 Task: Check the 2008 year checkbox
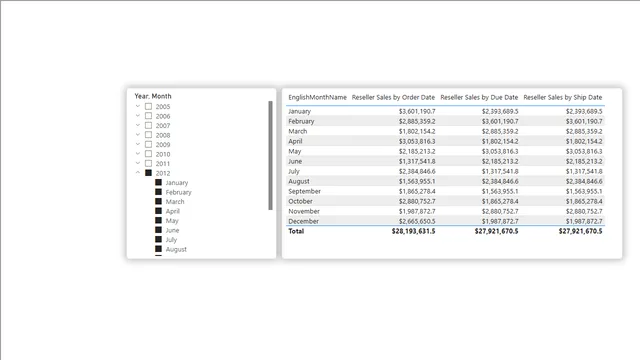149,135
